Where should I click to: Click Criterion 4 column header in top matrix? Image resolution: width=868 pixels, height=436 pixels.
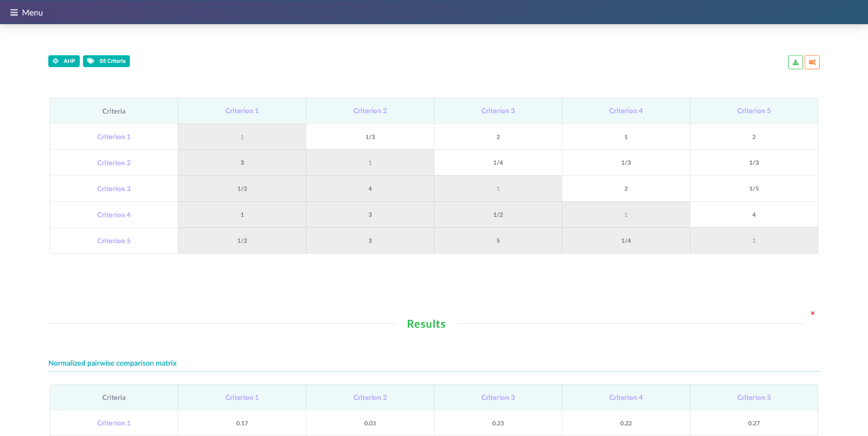click(626, 111)
